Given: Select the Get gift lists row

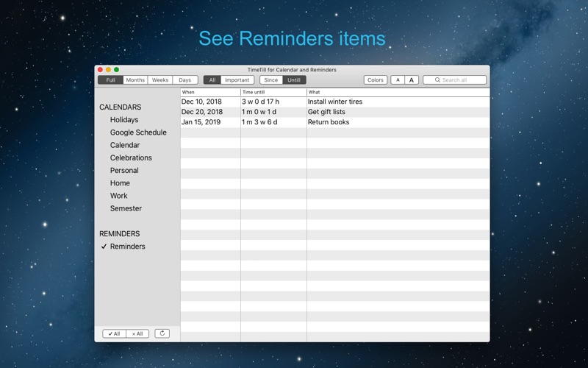Looking at the screenshot, I should coord(335,112).
